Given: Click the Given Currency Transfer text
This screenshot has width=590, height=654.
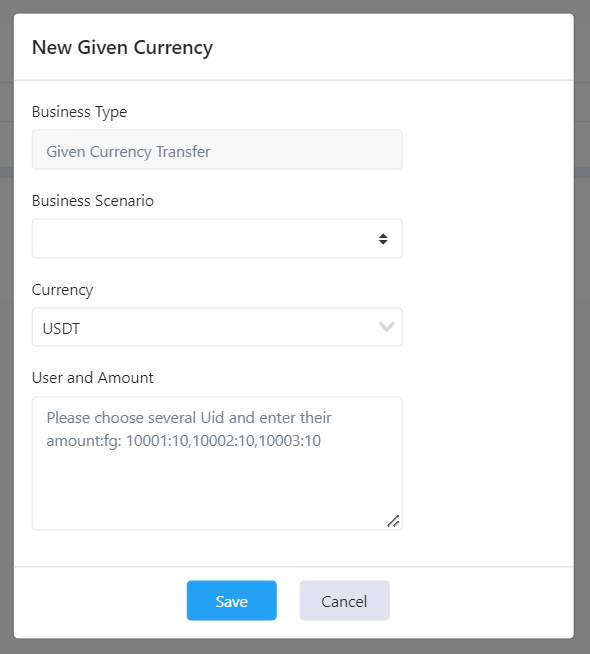Looking at the screenshot, I should 128,152.
